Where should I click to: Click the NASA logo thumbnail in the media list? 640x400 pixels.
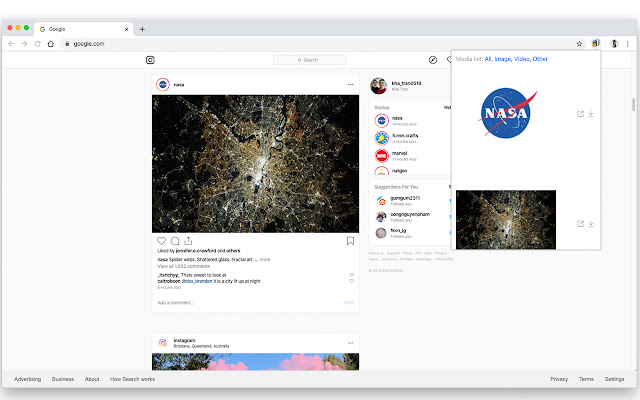[508, 113]
